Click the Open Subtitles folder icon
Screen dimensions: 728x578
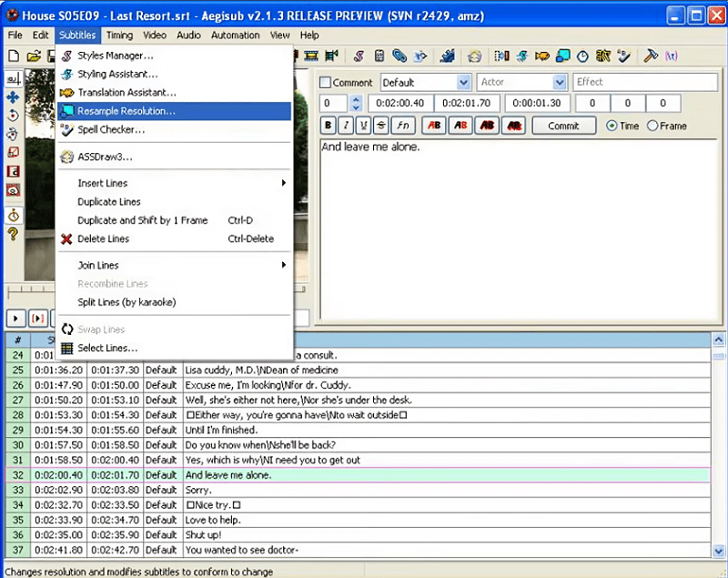(34, 56)
